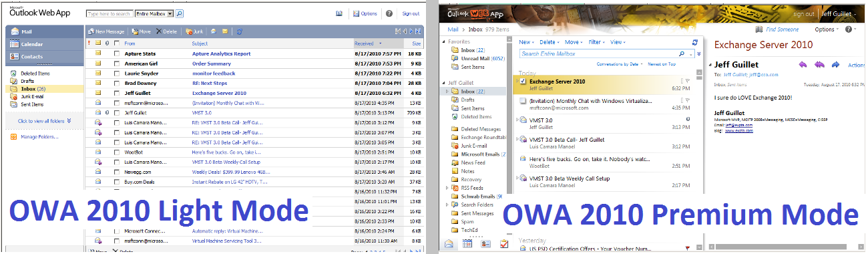This screenshot has width=868, height=254.
Task: Open the Order Summary message
Action: pyautogui.click(x=211, y=63)
